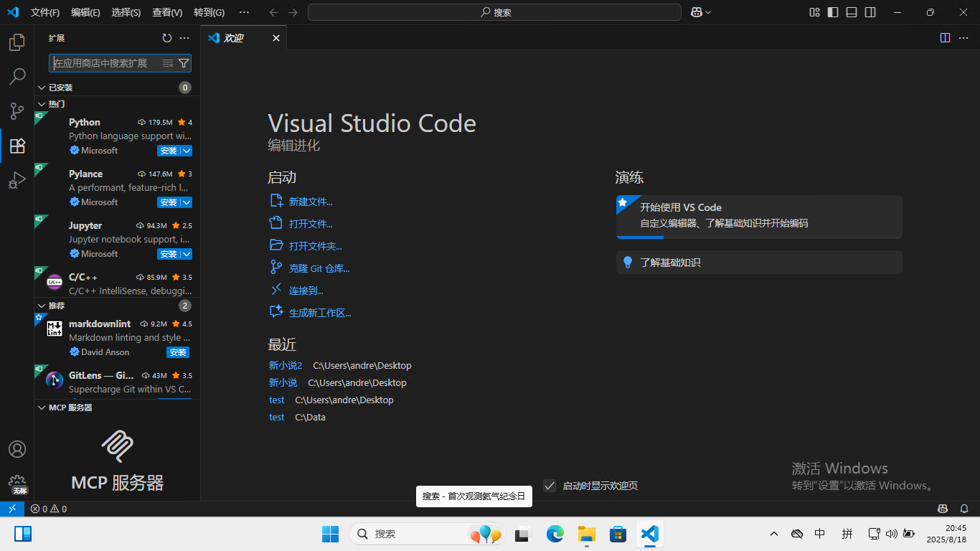
Task: Open the Python install dropdown arrow
Action: [187, 151]
